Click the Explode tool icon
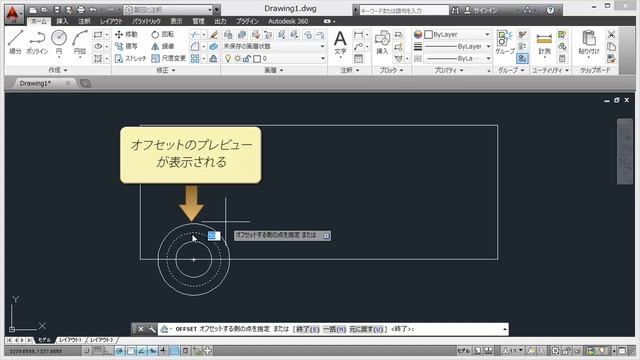 coord(213,47)
